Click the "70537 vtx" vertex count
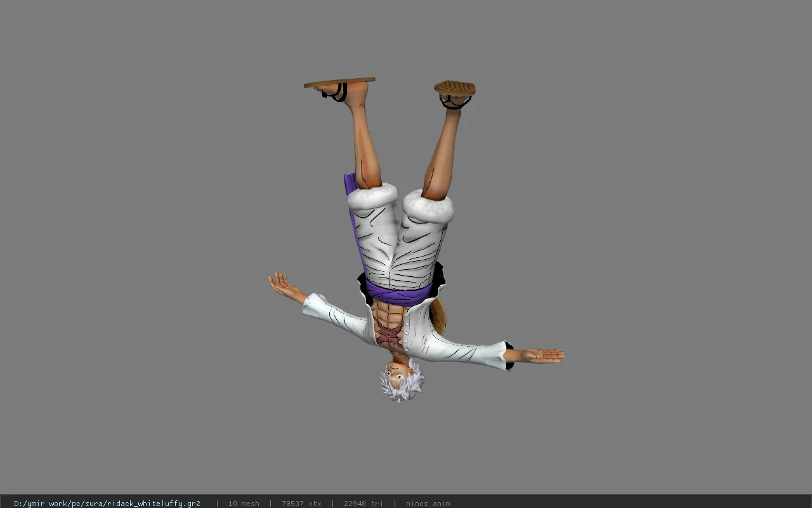 (301, 504)
